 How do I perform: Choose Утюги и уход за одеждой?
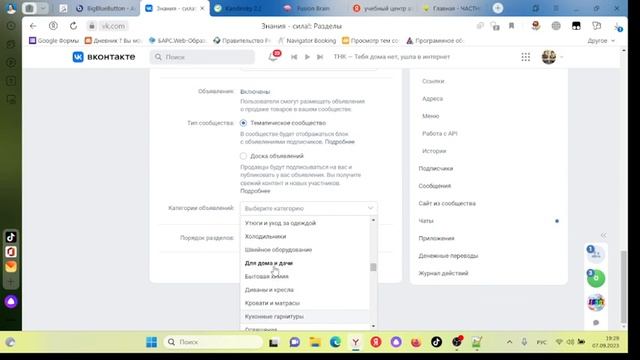point(305,223)
